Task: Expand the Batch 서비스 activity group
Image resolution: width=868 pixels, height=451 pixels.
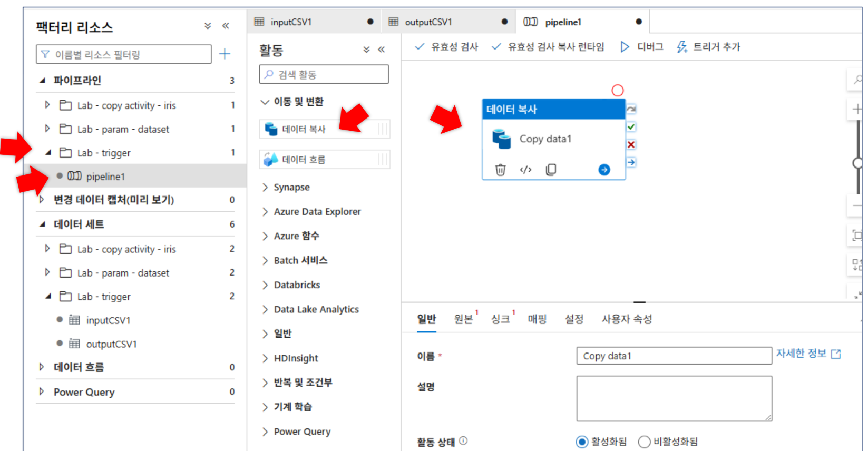Action: pyautogui.click(x=265, y=260)
